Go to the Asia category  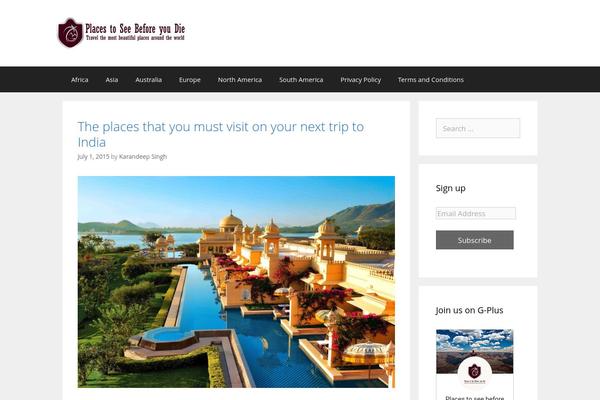(x=112, y=80)
